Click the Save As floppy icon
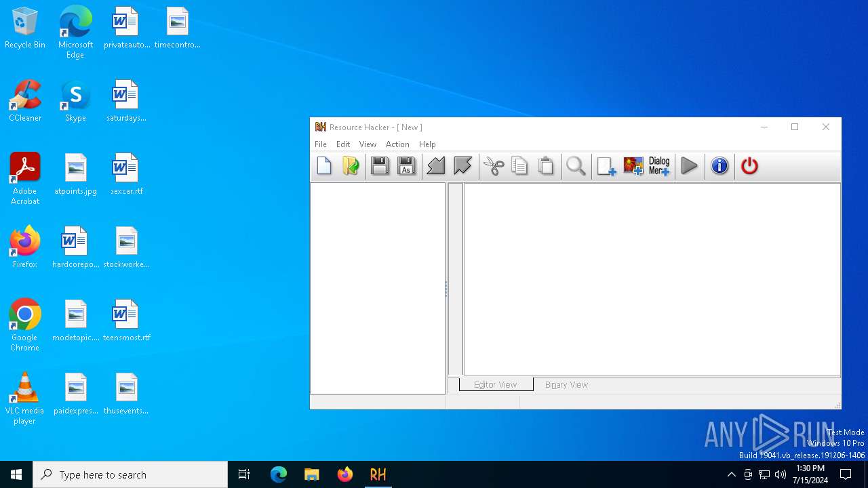Image resolution: width=868 pixels, height=488 pixels. (406, 166)
